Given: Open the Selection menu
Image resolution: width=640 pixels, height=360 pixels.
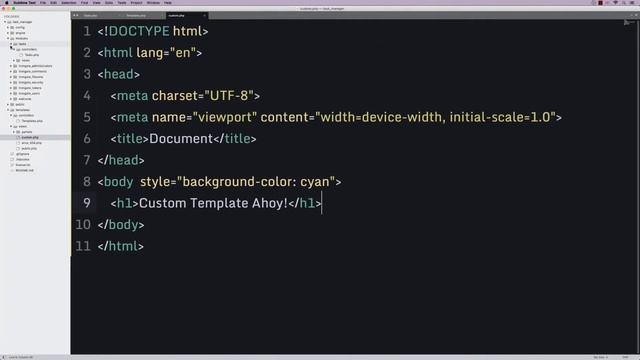Looking at the screenshot, I should point(69,2).
